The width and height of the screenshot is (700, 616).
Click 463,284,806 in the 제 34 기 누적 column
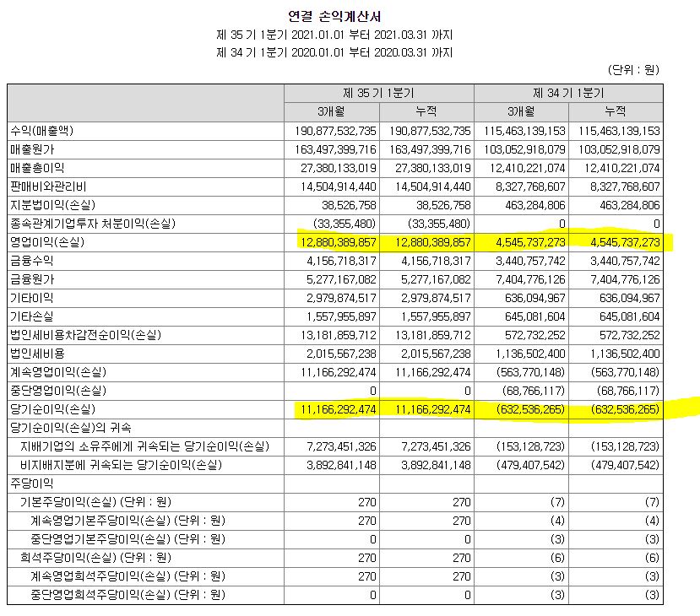pos(630,206)
